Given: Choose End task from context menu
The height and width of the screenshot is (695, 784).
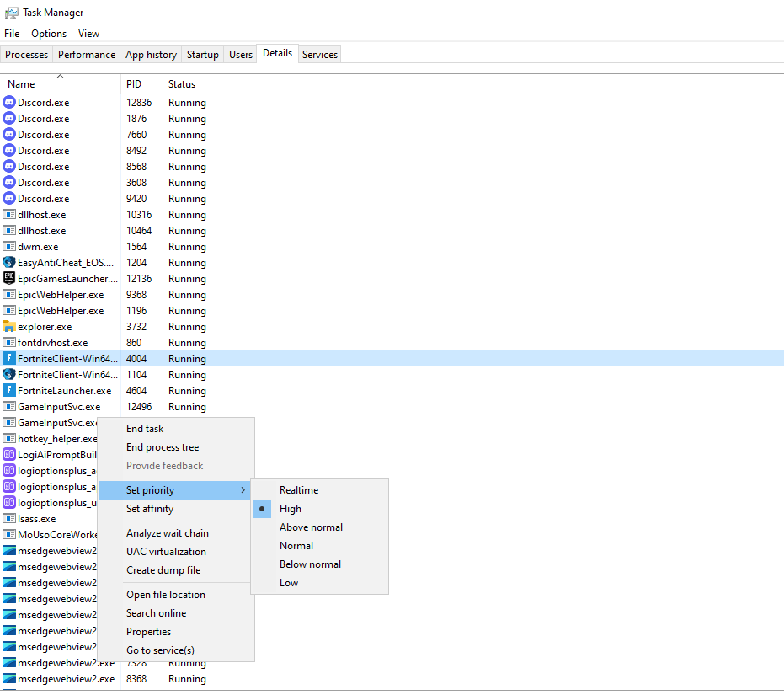Looking at the screenshot, I should click(177, 429).
